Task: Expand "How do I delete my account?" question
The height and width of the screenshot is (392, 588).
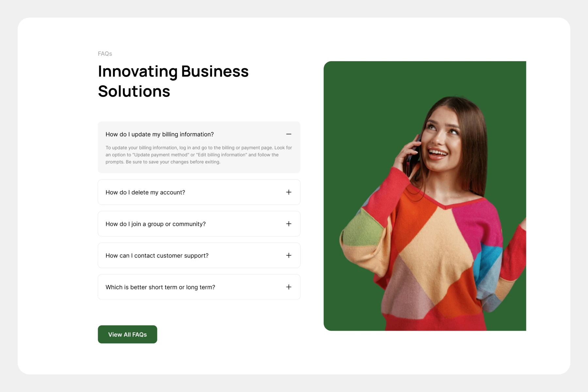Action: (145, 192)
